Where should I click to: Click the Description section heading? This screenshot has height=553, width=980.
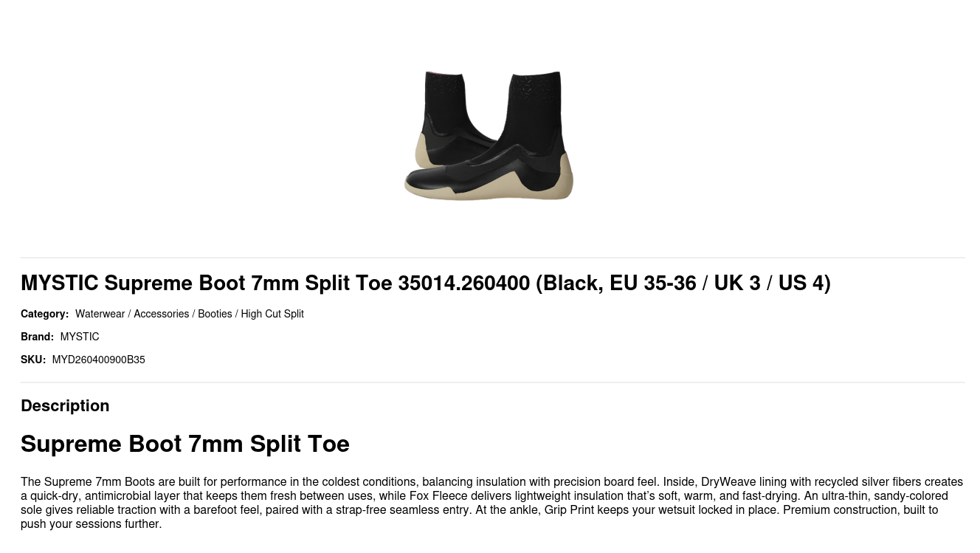[x=65, y=406]
